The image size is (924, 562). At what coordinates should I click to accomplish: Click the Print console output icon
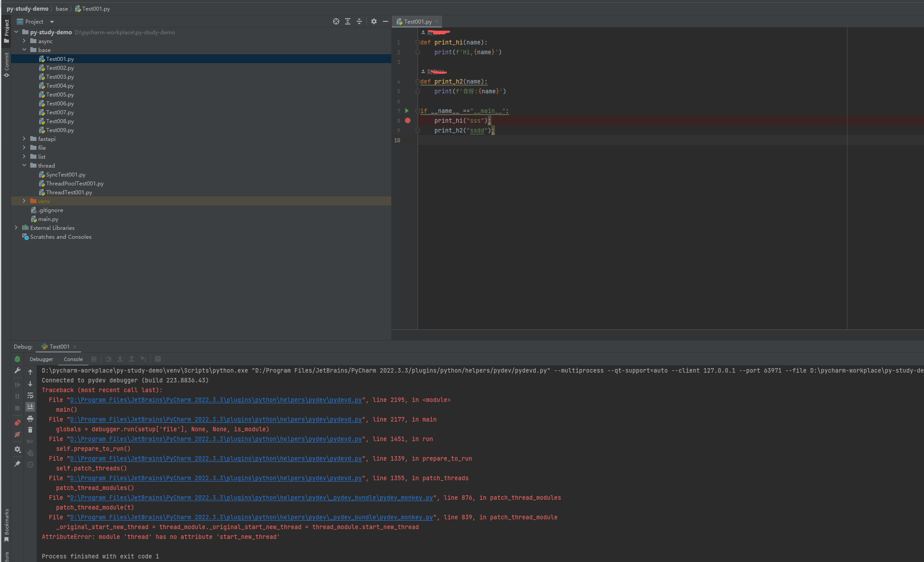coord(30,418)
